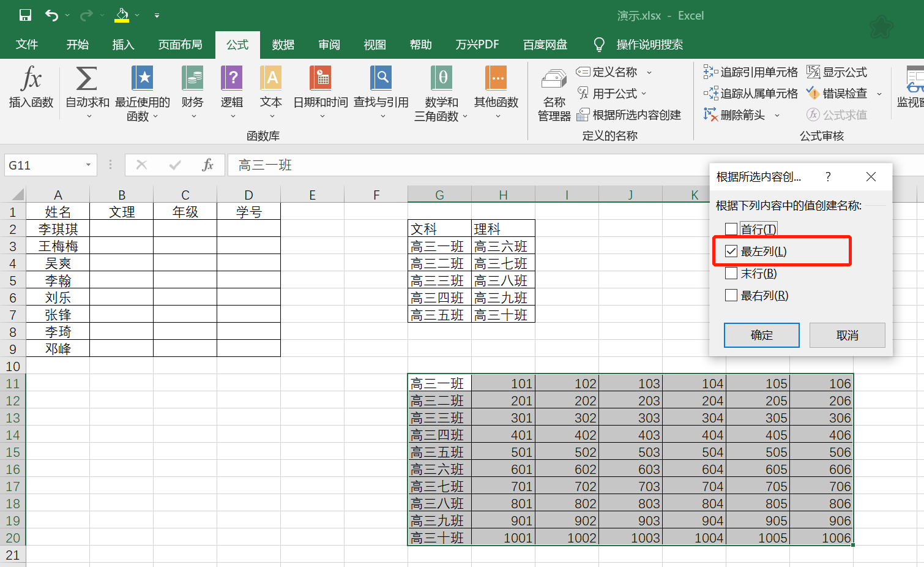The height and width of the screenshot is (567, 924).
Task: Click the OK (确定) button in dialog
Action: 761,335
